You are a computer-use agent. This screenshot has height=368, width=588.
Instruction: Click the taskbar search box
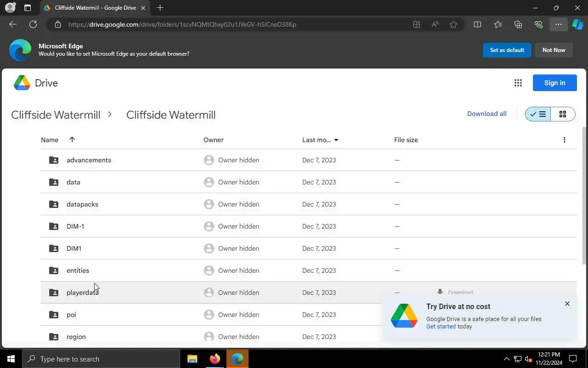pos(101,359)
